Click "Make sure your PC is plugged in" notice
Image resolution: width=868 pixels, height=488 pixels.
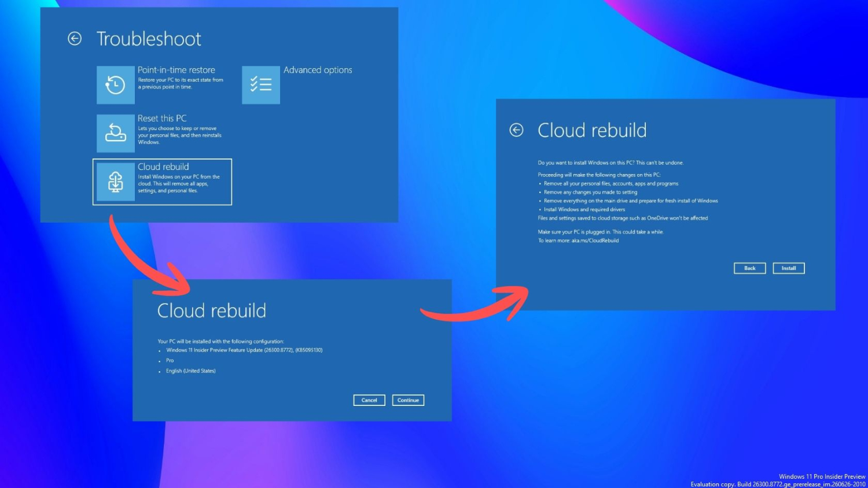(601, 232)
